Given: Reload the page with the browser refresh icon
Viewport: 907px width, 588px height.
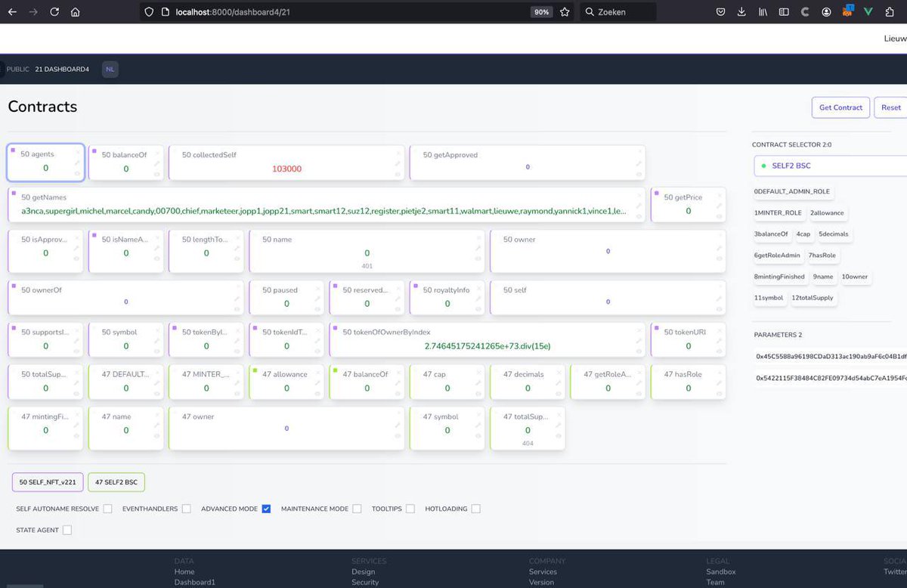Looking at the screenshot, I should coord(54,12).
